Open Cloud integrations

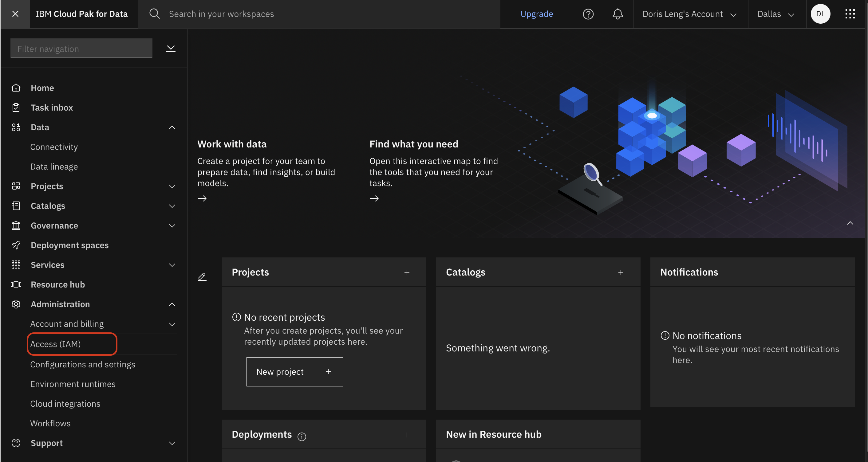[65, 403]
